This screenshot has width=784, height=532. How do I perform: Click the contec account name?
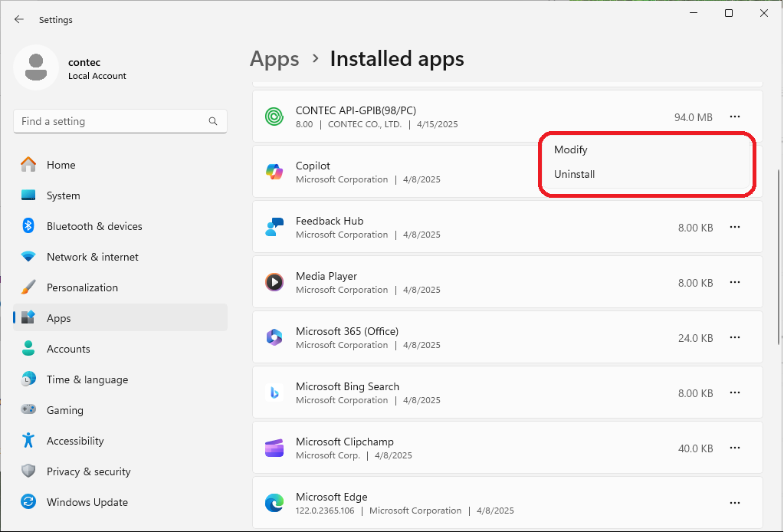(x=84, y=62)
